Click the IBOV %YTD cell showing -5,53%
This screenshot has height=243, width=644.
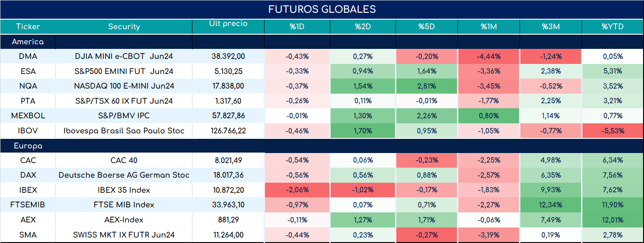[613, 131]
